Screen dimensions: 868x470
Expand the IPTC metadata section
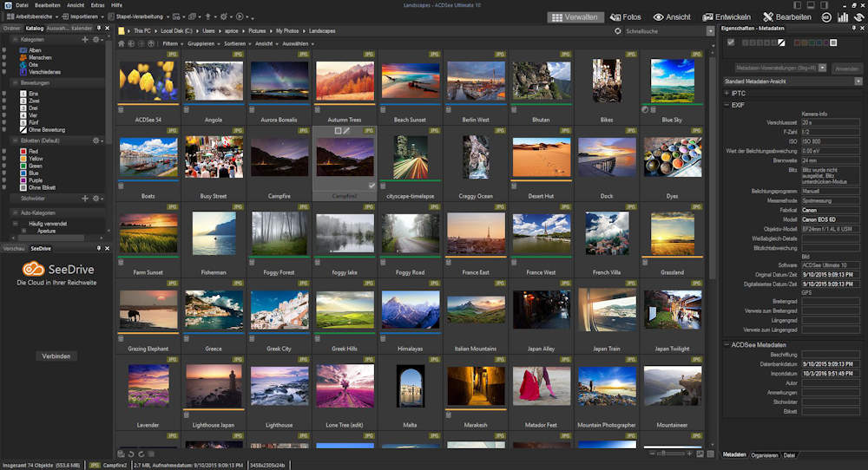pos(726,93)
